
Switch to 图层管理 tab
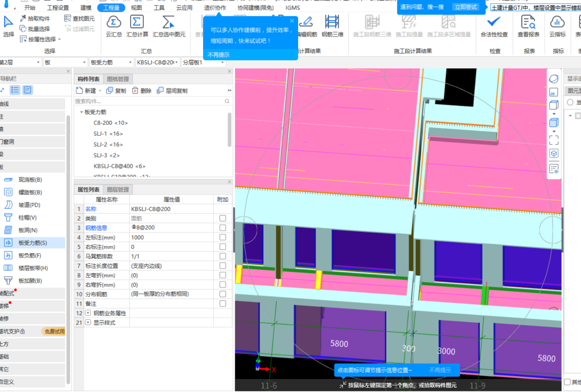click(x=118, y=189)
